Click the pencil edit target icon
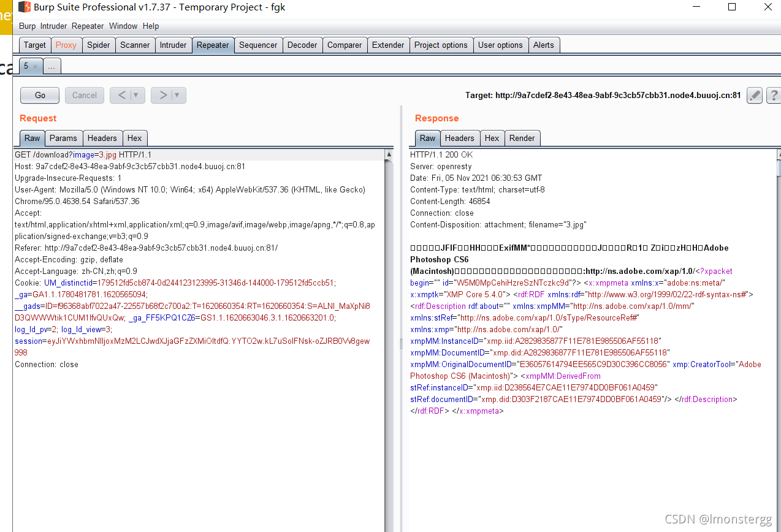The image size is (781, 532). 755,96
